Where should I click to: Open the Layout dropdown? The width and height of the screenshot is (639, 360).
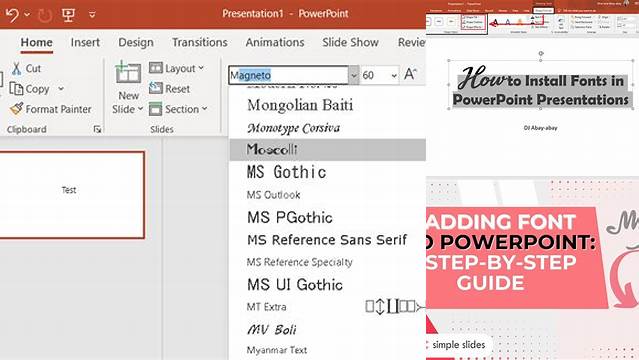[x=176, y=68]
